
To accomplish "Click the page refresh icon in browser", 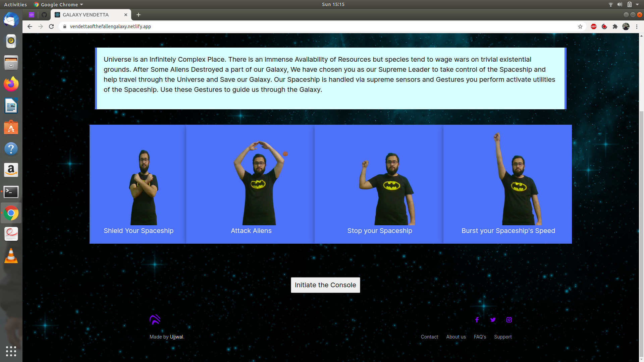I will (51, 26).
